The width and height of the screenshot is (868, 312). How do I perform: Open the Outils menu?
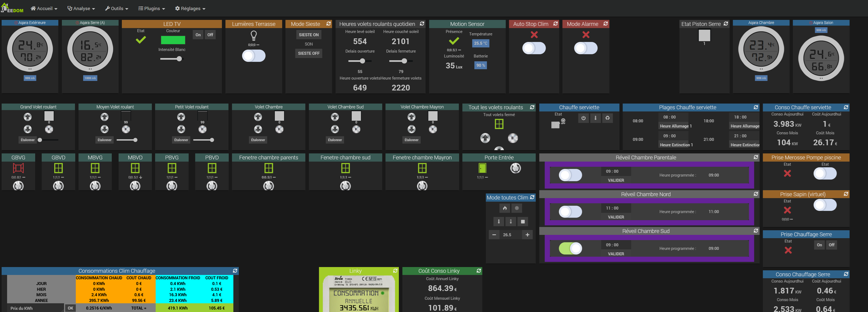117,8
